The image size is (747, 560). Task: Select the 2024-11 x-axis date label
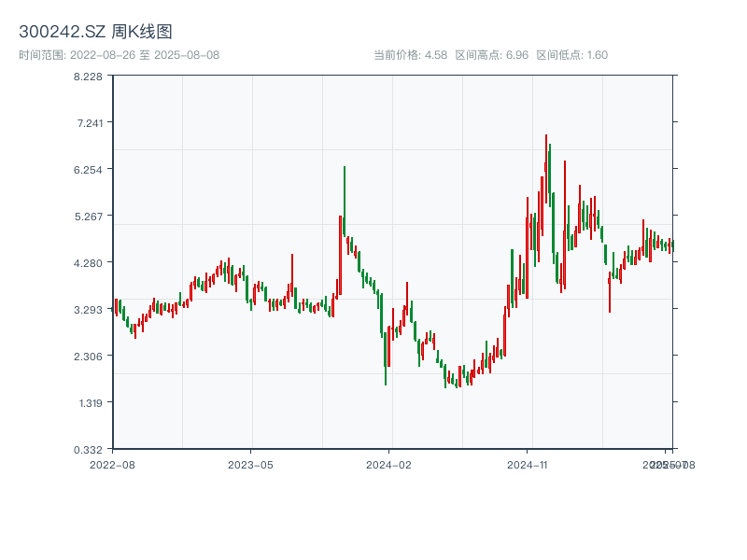click(529, 464)
